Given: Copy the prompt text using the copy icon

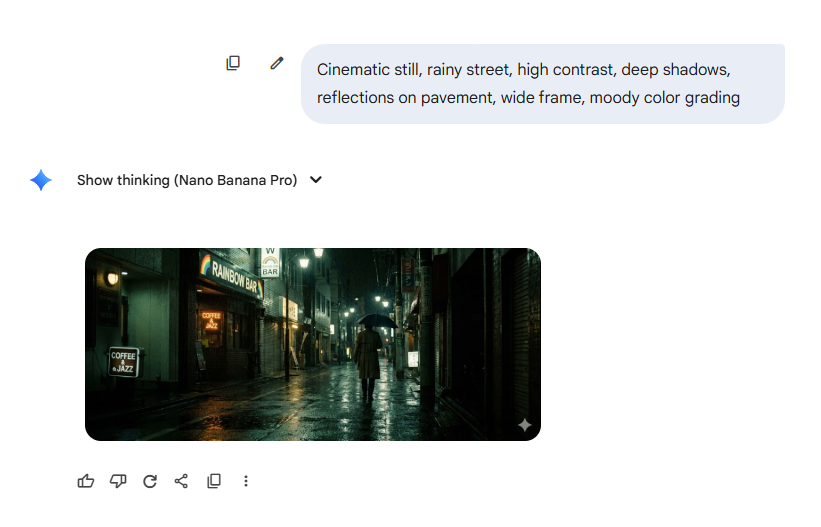Looking at the screenshot, I should click(x=233, y=63).
